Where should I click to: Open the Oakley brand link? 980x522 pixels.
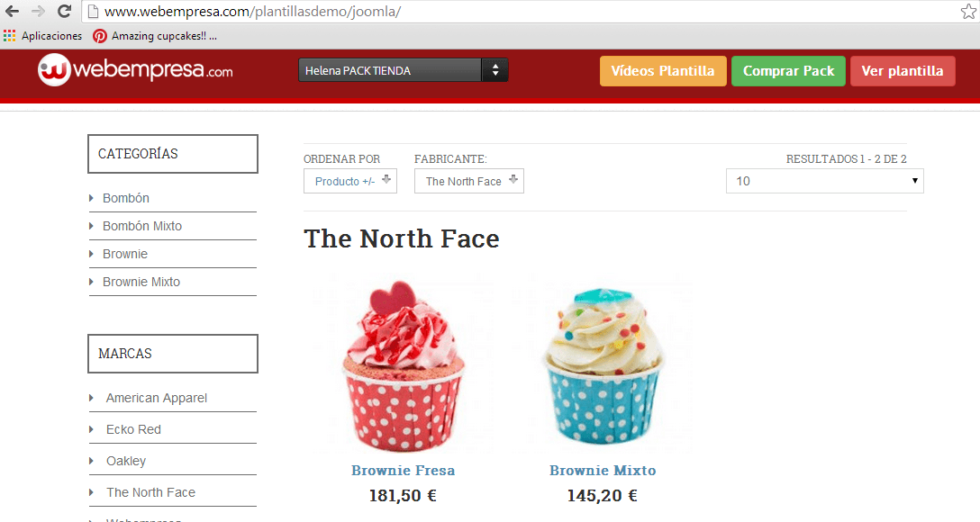click(x=125, y=461)
